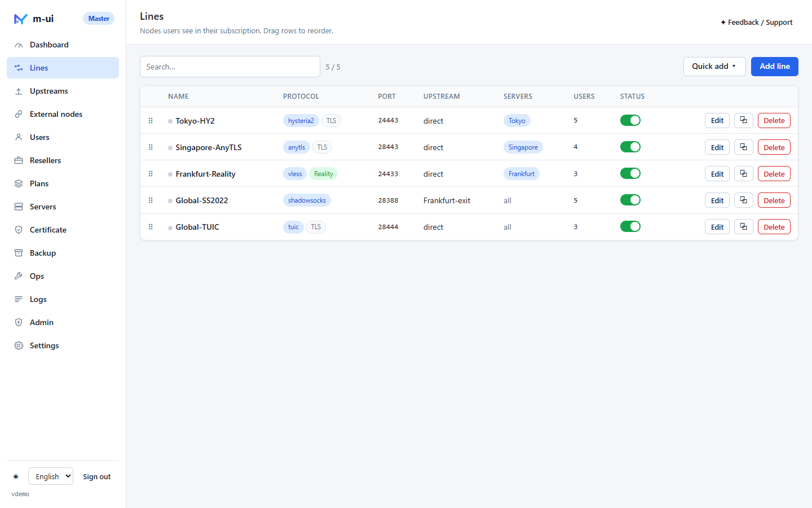Image resolution: width=812 pixels, height=508 pixels.
Task: Click the Add line button
Action: [x=775, y=67]
